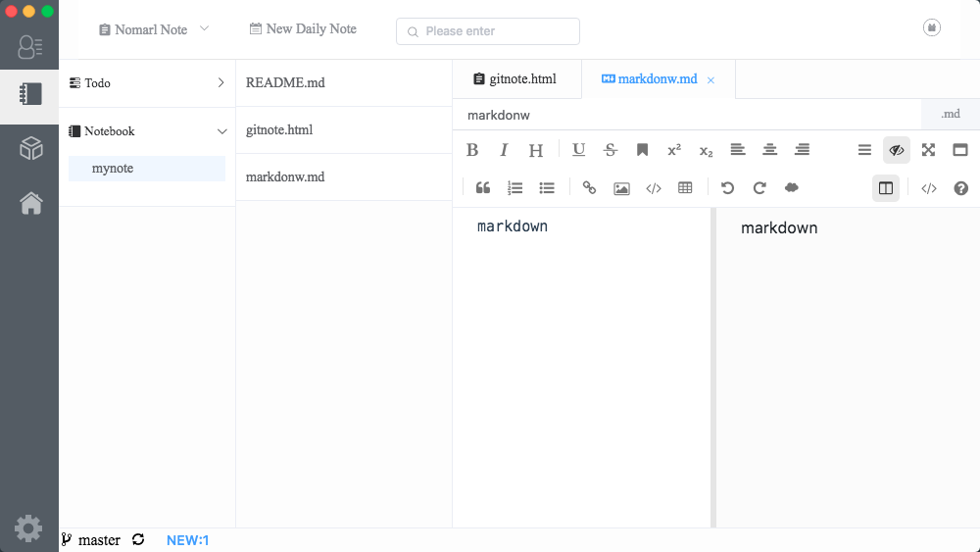980x552 pixels.
Task: Open the Nomarl Note dropdown
Action: [154, 29]
